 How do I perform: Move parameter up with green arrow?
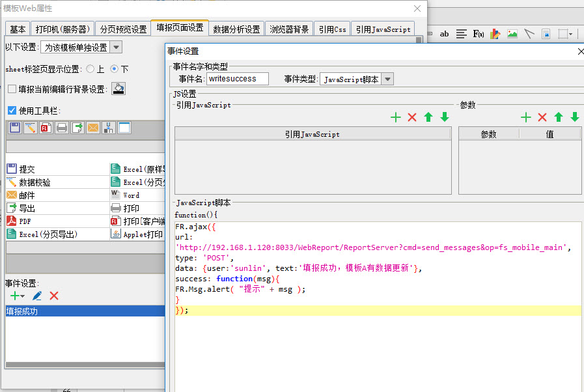[559, 117]
